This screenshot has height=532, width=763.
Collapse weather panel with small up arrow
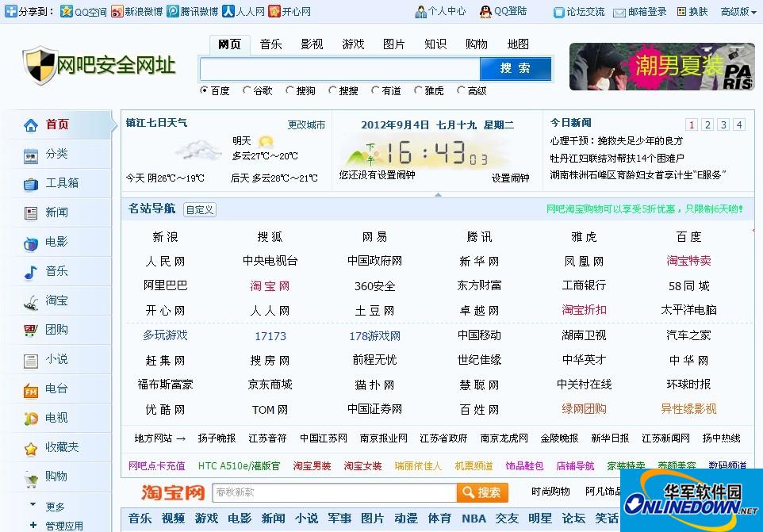tap(438, 194)
